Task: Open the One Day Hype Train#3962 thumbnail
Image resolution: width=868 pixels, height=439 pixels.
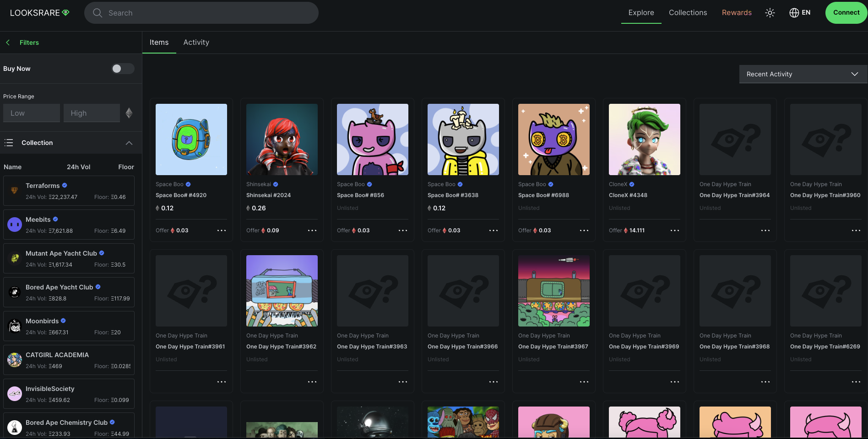Action: pos(282,291)
